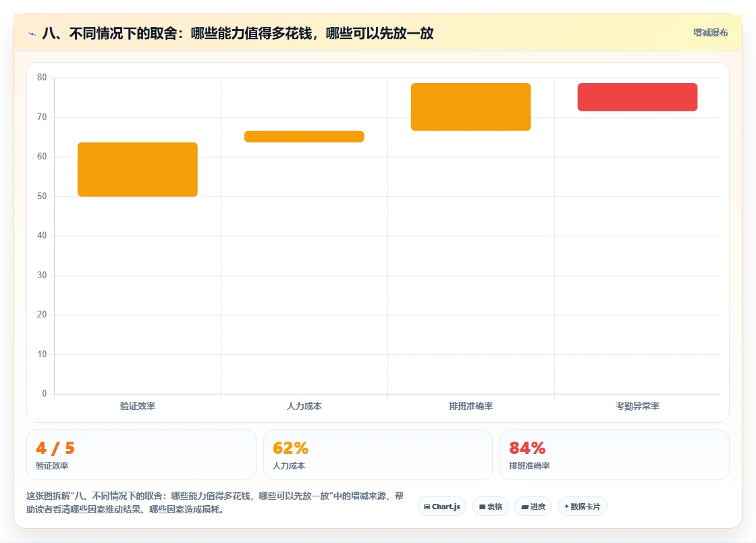The width and height of the screenshot is (756, 543).
Task: Click the 人力成本 x-axis label
Action: [x=304, y=406]
